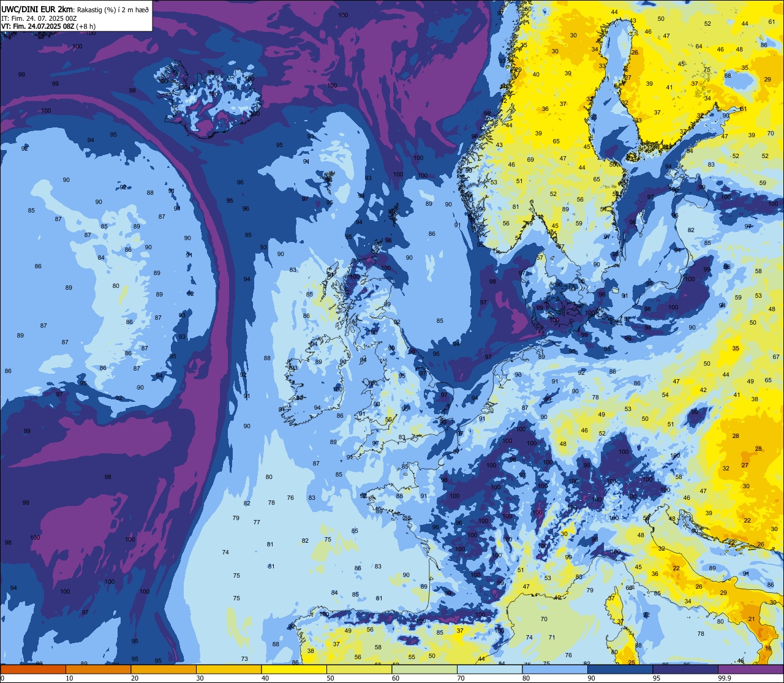Click the 90–95% dark blue legend swatch
The width and height of the screenshot is (784, 683).
point(620,670)
